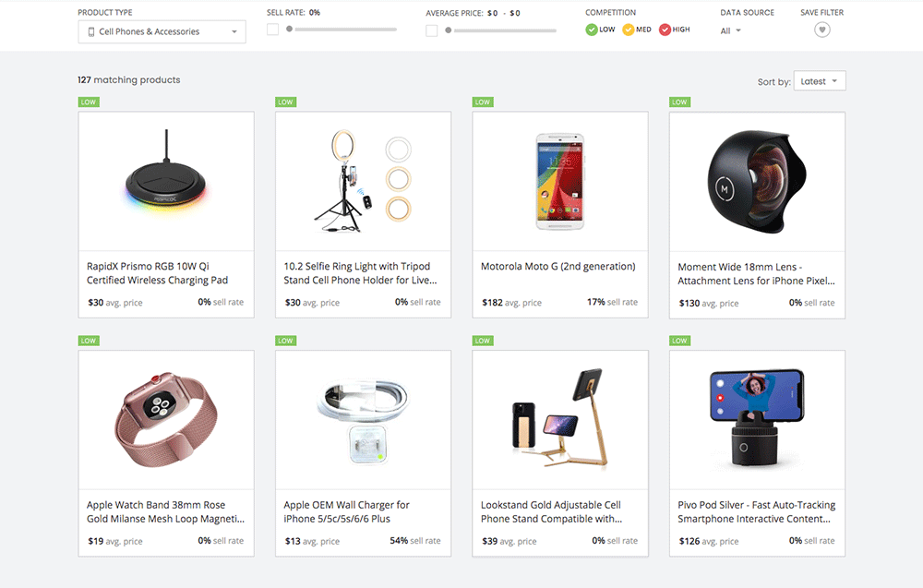Viewport: 923px width, 588px height.
Task: Enable the Average Price filter checkbox
Action: (x=432, y=30)
